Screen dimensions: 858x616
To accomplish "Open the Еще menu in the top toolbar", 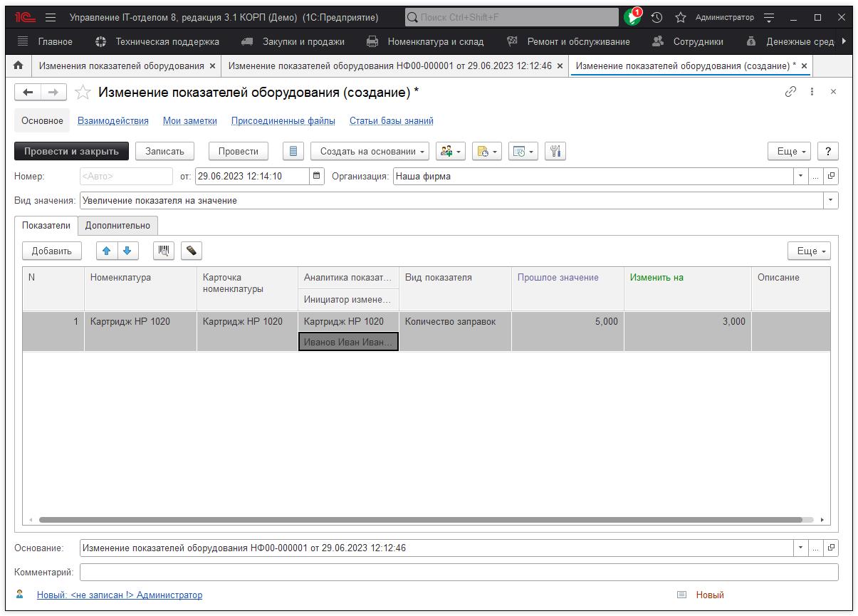I will pos(790,151).
